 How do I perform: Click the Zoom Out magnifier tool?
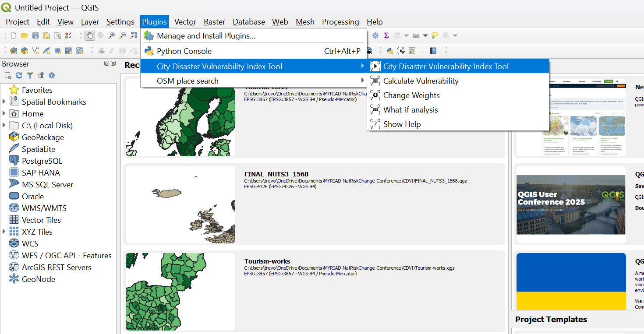coord(123,35)
